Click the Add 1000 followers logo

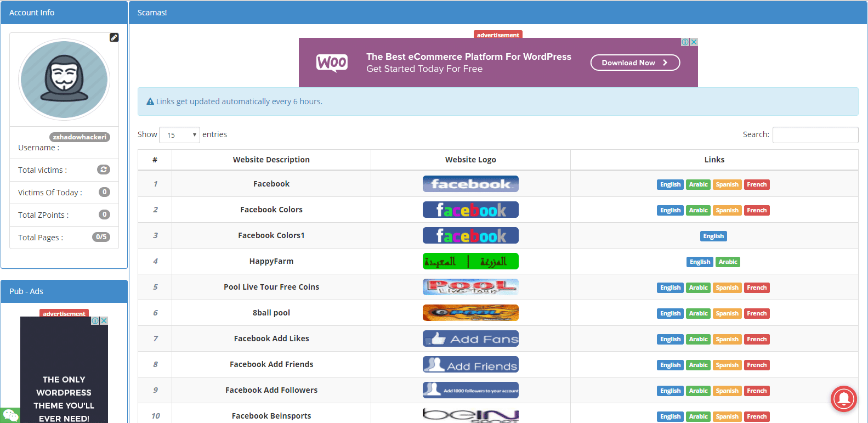coord(470,390)
